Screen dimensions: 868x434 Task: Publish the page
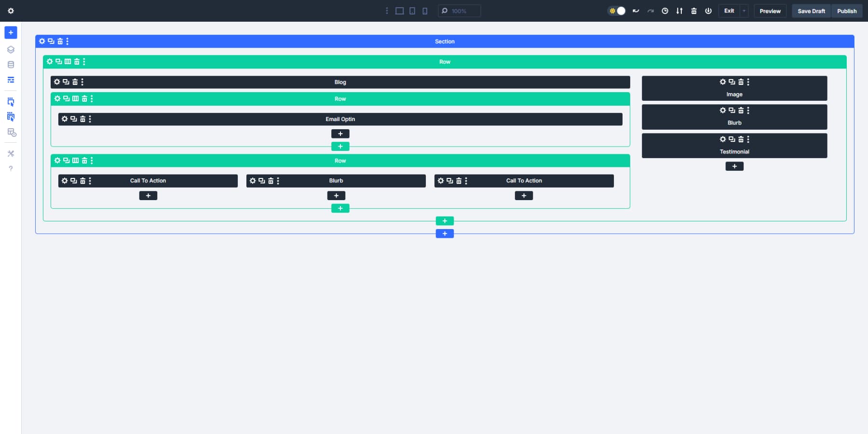coord(847,11)
